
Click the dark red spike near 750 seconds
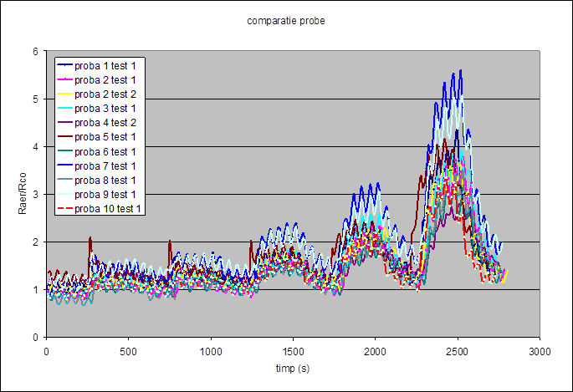(170, 242)
